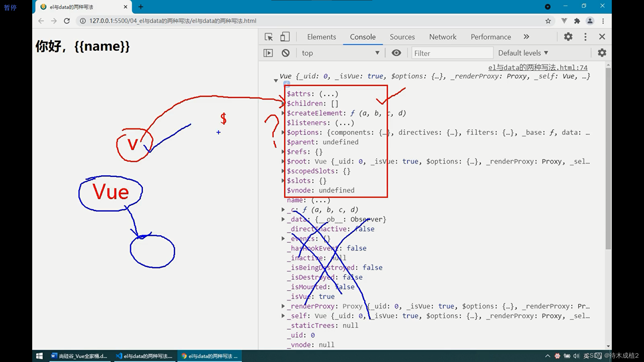Expand the _c function property
644x362 pixels.
click(283, 209)
